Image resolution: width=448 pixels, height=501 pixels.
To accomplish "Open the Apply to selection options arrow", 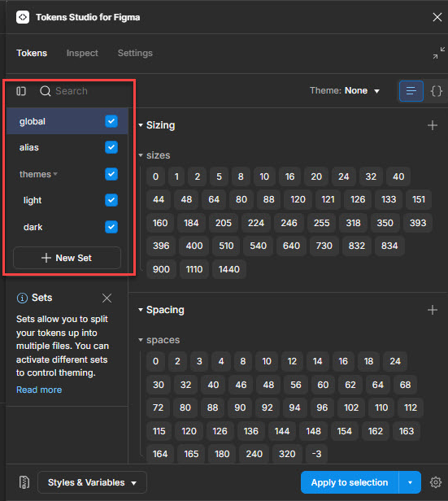I will [x=410, y=482].
